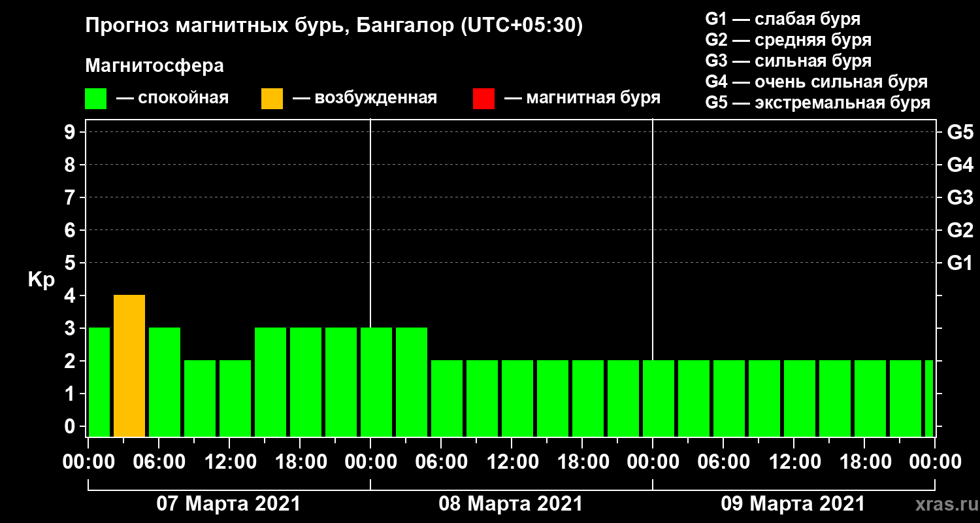Click the Kp axis value 4

click(71, 296)
